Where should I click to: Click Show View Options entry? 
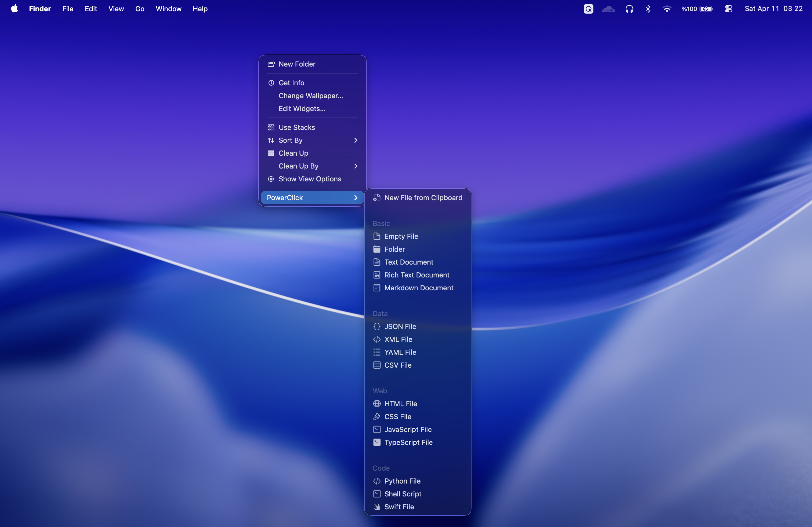(x=309, y=179)
